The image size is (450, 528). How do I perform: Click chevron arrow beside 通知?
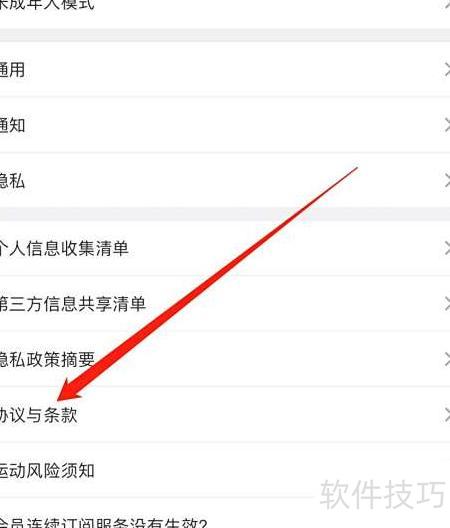click(x=447, y=125)
